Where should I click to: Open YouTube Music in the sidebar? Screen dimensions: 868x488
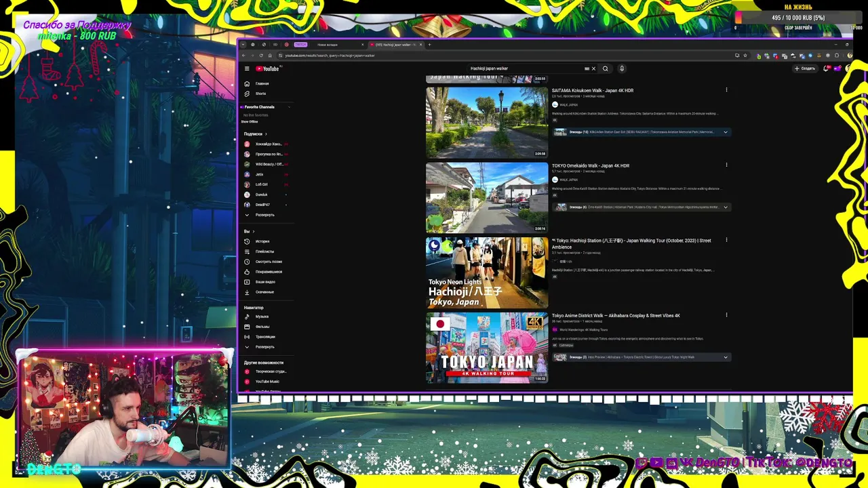pos(267,382)
